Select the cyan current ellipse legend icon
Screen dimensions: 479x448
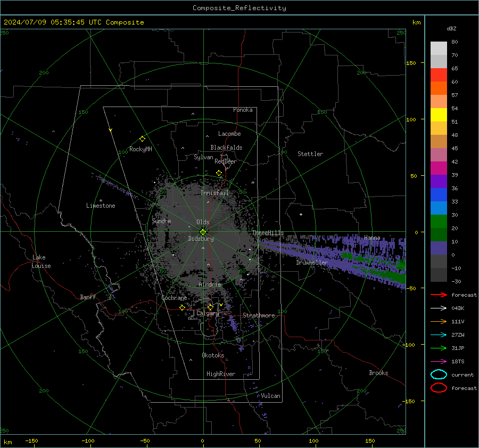point(439,374)
